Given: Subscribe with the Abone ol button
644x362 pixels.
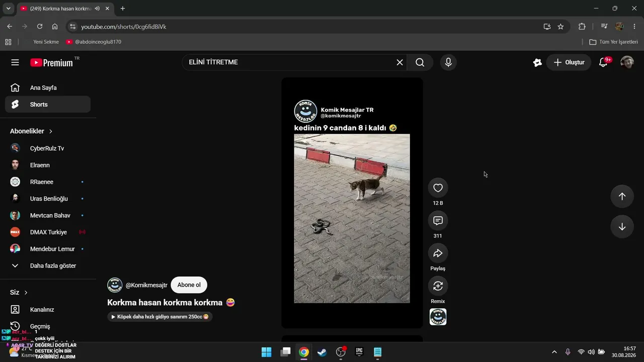Looking at the screenshot, I should pos(189,285).
